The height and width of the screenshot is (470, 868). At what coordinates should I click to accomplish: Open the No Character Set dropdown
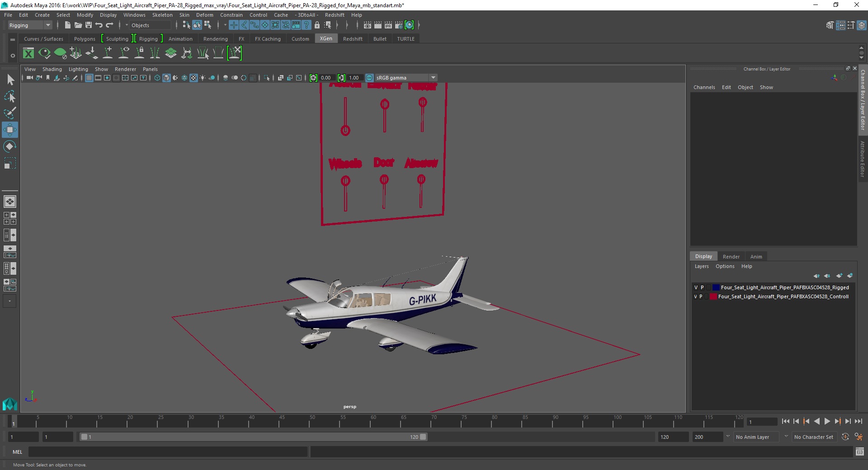coord(814,437)
